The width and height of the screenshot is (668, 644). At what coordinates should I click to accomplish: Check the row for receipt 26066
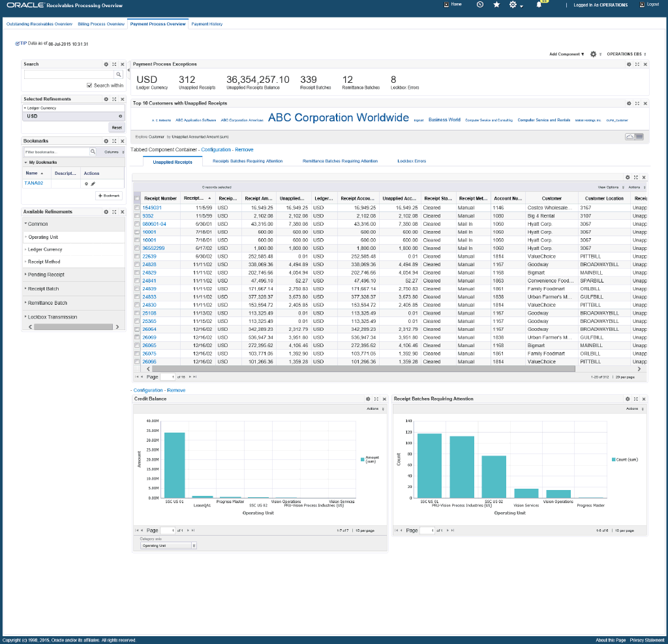(137, 361)
